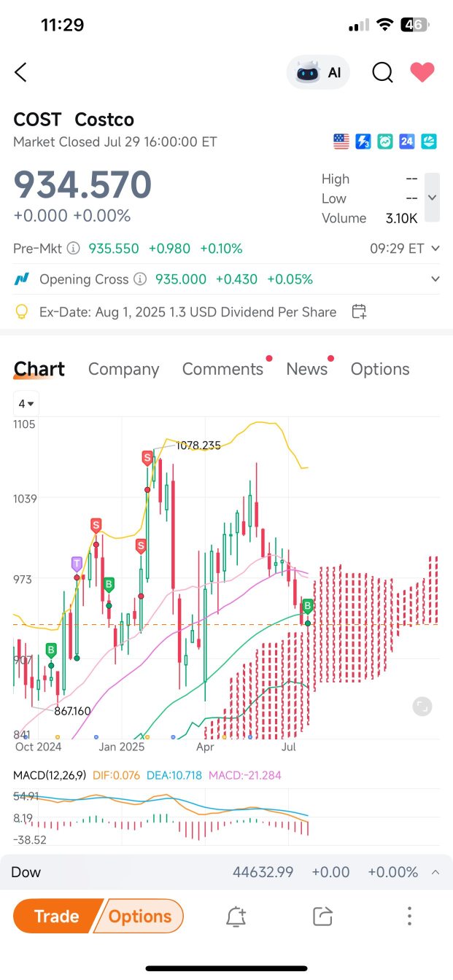Tap the Pre-Mkt info circle icon
453x980 pixels.
click(x=73, y=249)
